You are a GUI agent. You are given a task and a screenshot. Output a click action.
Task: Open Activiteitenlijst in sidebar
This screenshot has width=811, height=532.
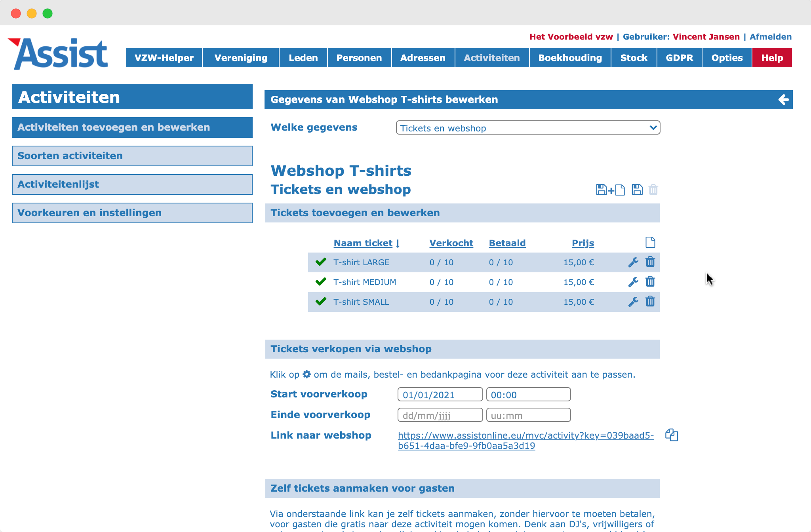coord(132,184)
